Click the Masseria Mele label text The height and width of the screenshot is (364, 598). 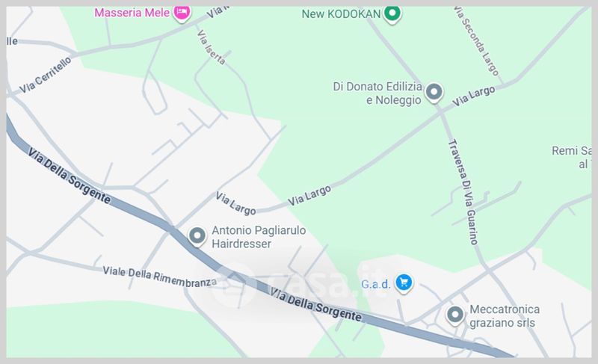(x=132, y=13)
